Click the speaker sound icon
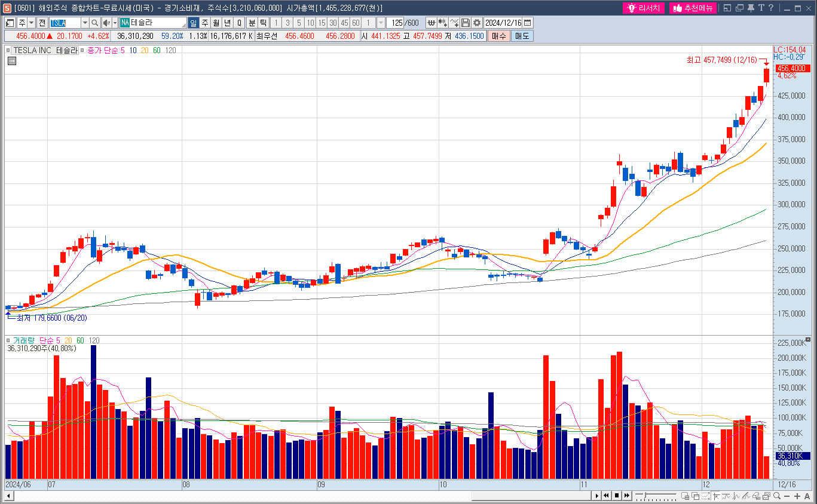 [105, 23]
